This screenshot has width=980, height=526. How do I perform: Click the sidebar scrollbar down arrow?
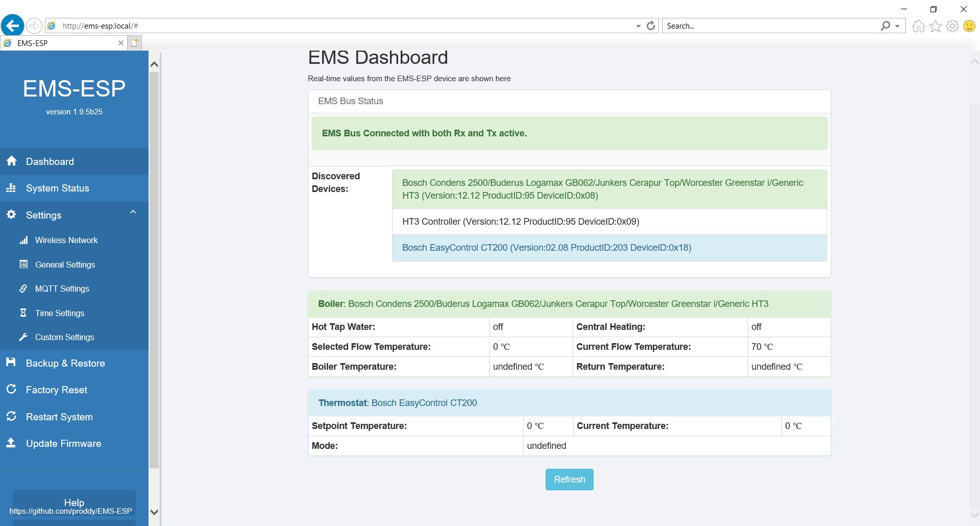(154, 512)
